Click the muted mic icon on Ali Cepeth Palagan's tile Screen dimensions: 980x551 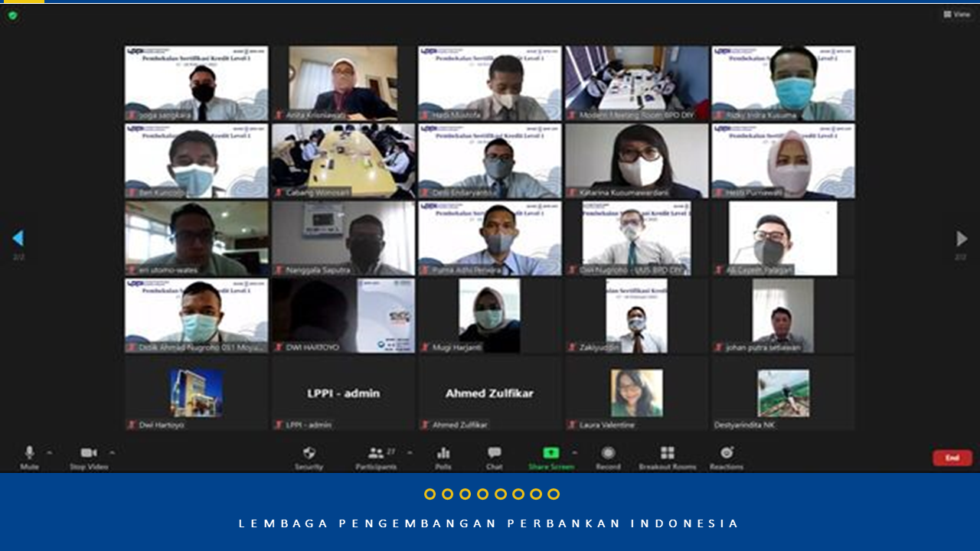coord(720,270)
